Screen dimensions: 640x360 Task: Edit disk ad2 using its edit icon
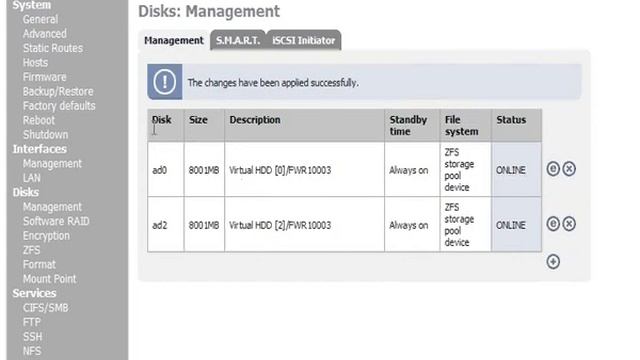point(553,224)
